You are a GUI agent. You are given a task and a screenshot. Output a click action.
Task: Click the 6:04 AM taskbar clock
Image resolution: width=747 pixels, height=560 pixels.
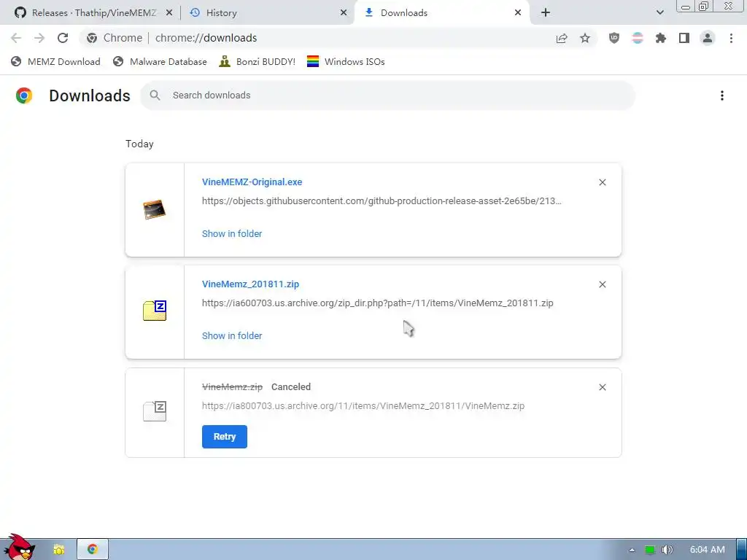pos(707,550)
